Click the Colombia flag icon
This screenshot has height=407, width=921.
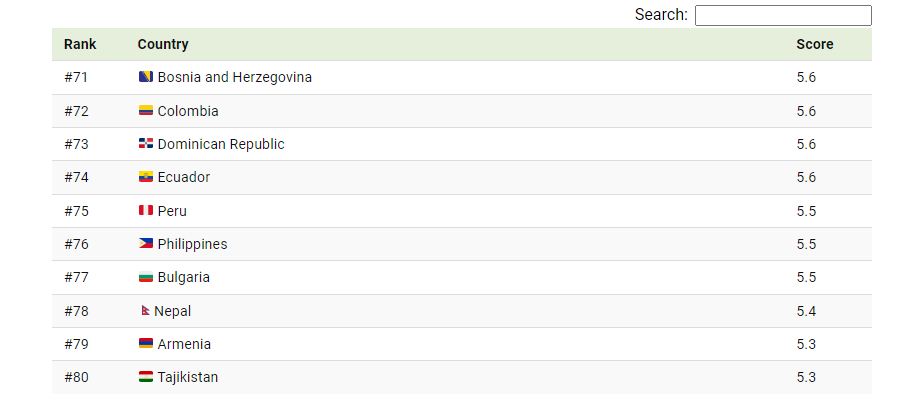pos(146,110)
